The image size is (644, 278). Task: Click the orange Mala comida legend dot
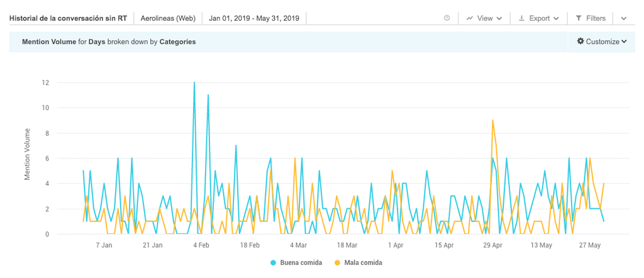pos(337,262)
